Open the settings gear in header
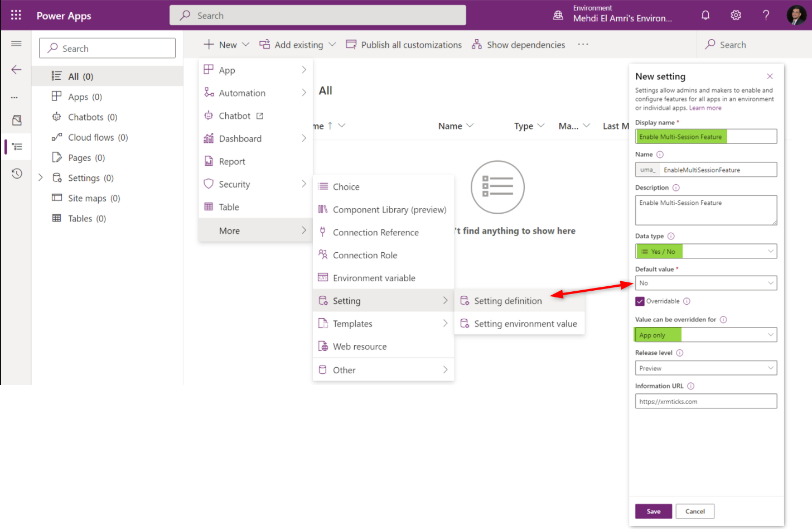Image resolution: width=812 pixels, height=529 pixels. (x=736, y=15)
